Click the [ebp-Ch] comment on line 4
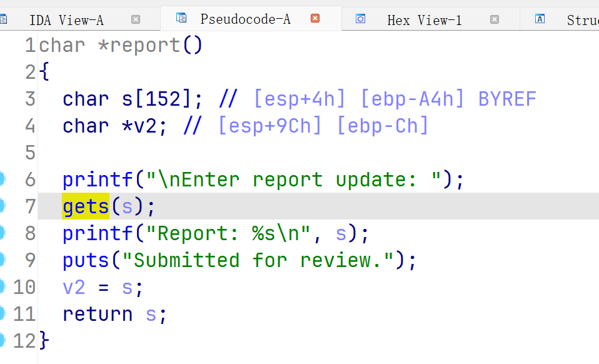Image resolution: width=599 pixels, height=364 pixels. (383, 126)
